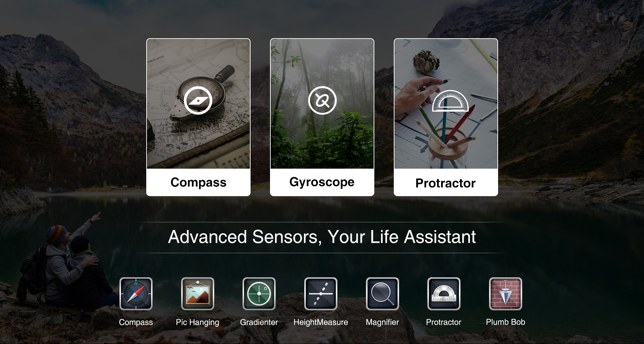The image size is (644, 344).
Task: Click the Advanced Sensors headline text
Action: [322, 237]
